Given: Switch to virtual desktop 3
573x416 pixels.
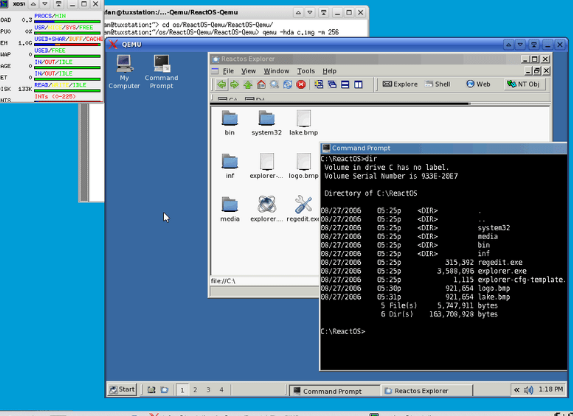Looking at the screenshot, I should (208, 390).
